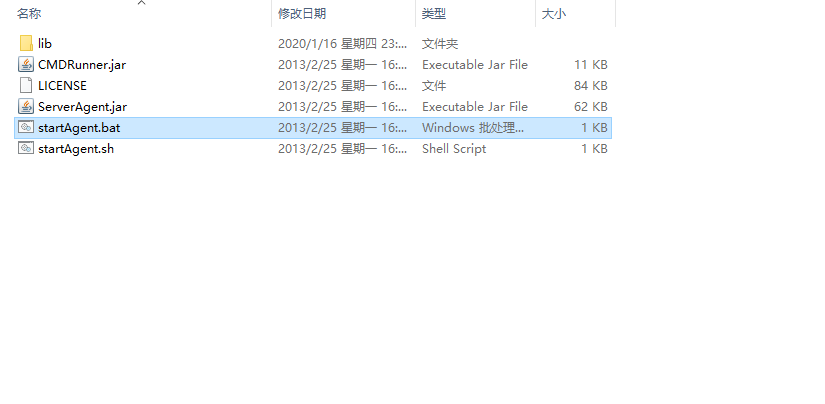This screenshot has width=825, height=404.
Task: Click the CMDRunner.jar Java file icon
Action: [x=26, y=64]
